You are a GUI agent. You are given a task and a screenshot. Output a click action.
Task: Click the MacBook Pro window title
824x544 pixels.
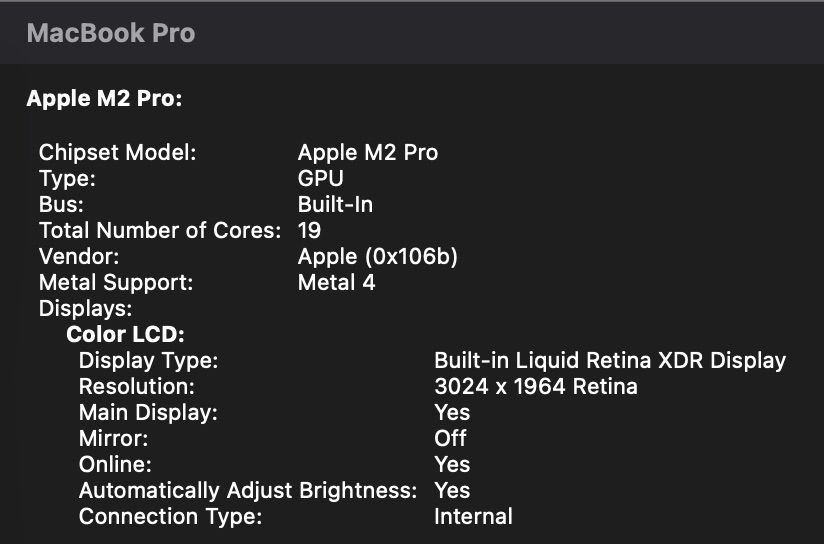click(x=110, y=33)
